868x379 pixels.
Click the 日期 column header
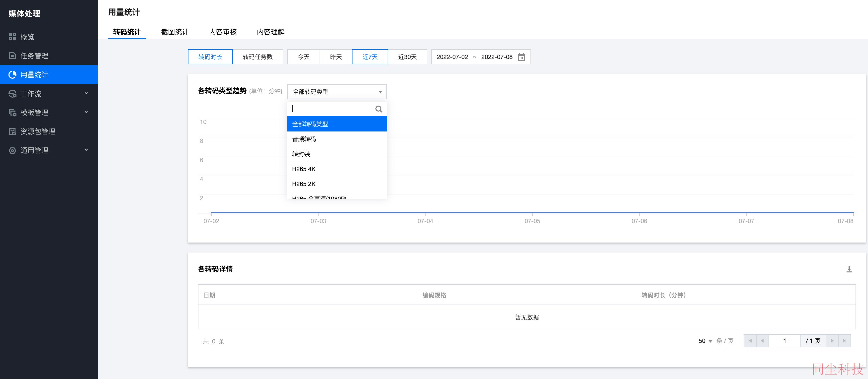[209, 295]
